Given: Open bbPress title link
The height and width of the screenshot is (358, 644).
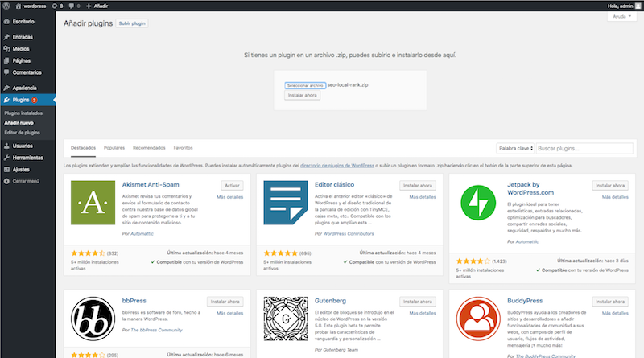Looking at the screenshot, I should coord(134,301).
